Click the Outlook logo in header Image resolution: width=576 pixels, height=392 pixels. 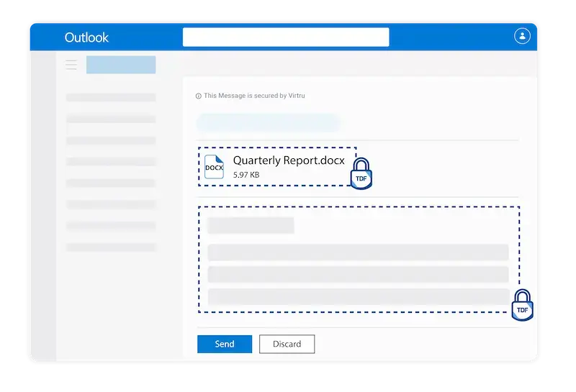[x=86, y=37]
